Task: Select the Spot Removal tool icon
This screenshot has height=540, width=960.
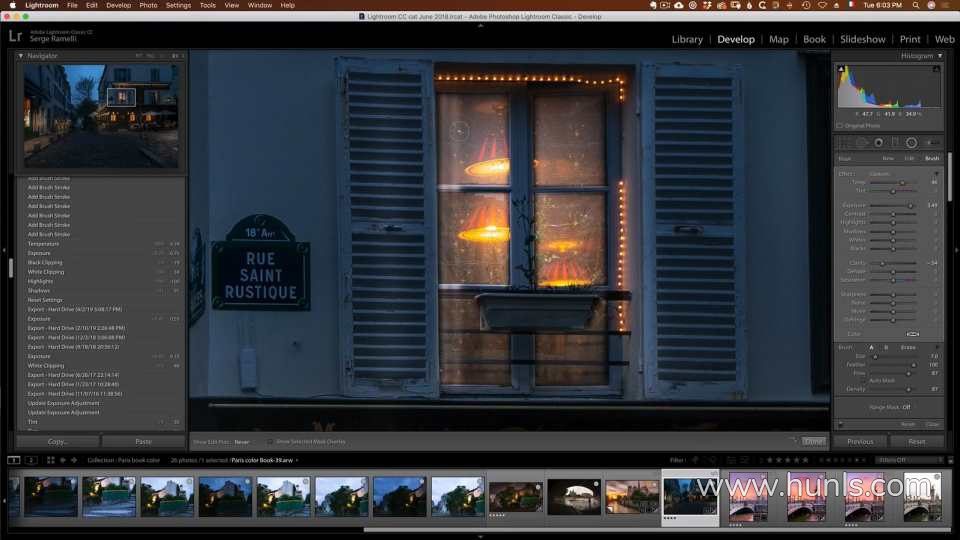Action: pos(861,143)
